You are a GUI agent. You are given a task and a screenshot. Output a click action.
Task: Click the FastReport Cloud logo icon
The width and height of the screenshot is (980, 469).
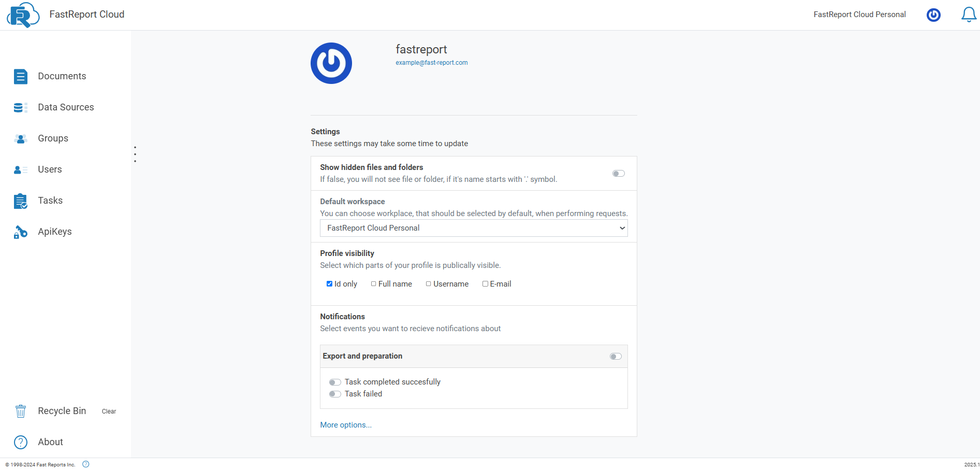[x=23, y=15]
